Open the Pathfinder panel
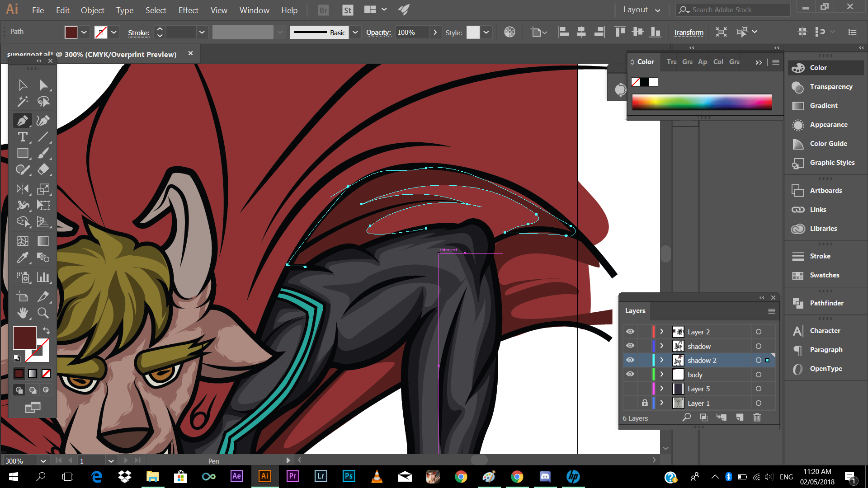868x488 pixels. [x=826, y=303]
